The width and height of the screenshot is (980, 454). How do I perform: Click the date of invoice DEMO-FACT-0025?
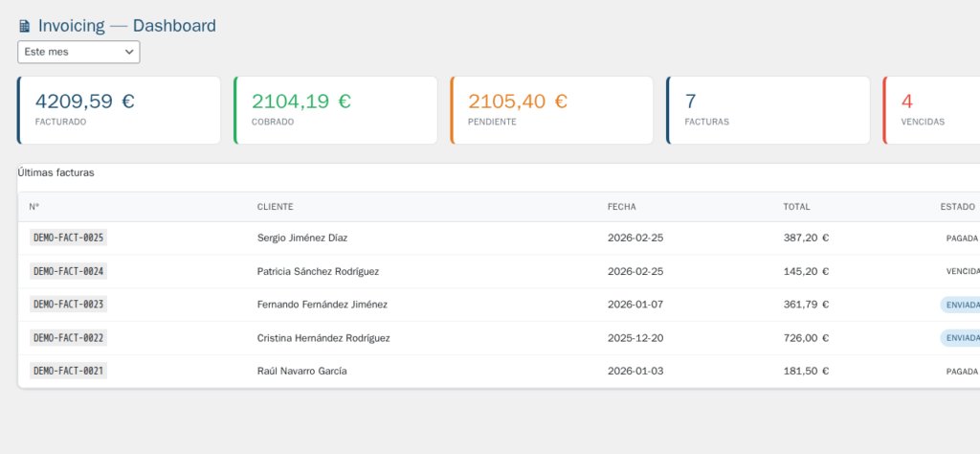coord(635,238)
